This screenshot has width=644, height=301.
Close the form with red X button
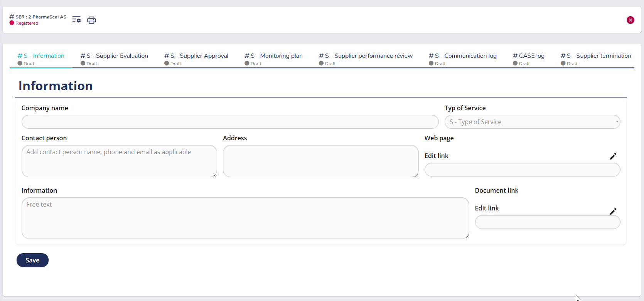[x=631, y=20]
